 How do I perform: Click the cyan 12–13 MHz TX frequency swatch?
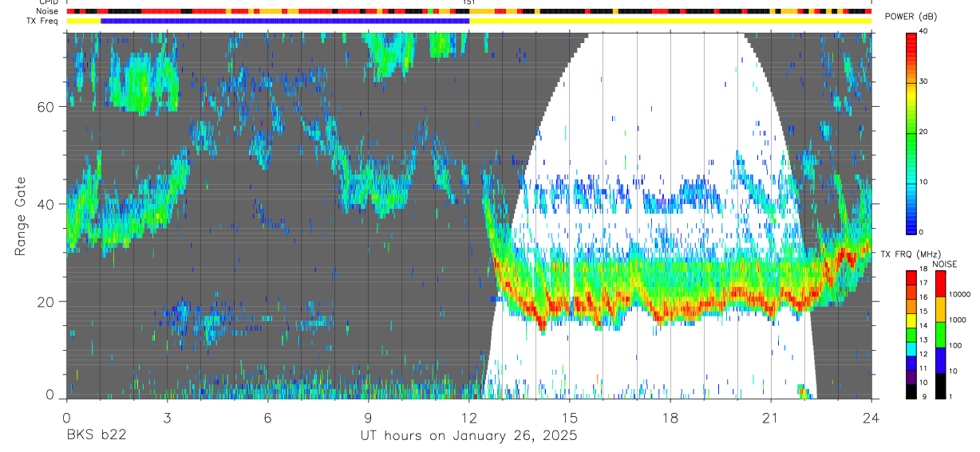click(x=911, y=348)
